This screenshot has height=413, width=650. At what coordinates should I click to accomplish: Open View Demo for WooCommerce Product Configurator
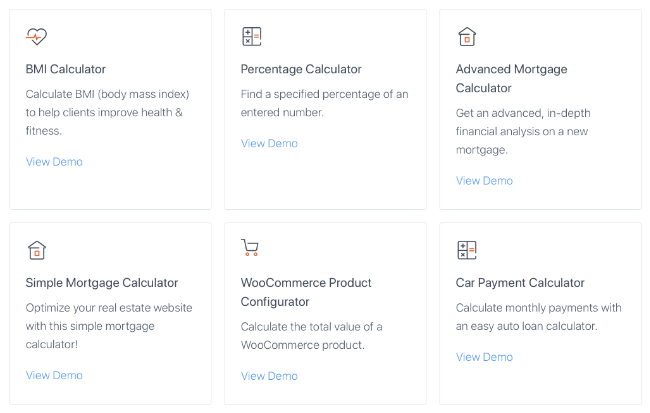[269, 376]
